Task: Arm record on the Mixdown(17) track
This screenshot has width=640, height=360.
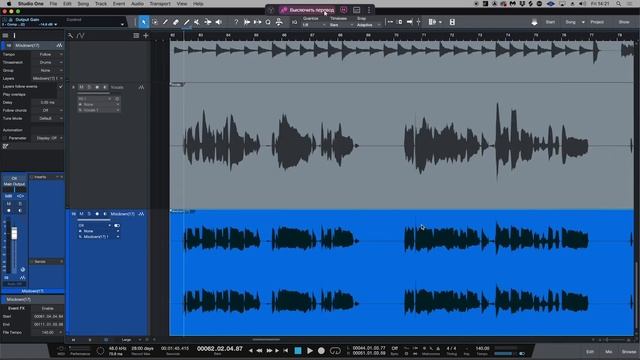Action: 97,214
